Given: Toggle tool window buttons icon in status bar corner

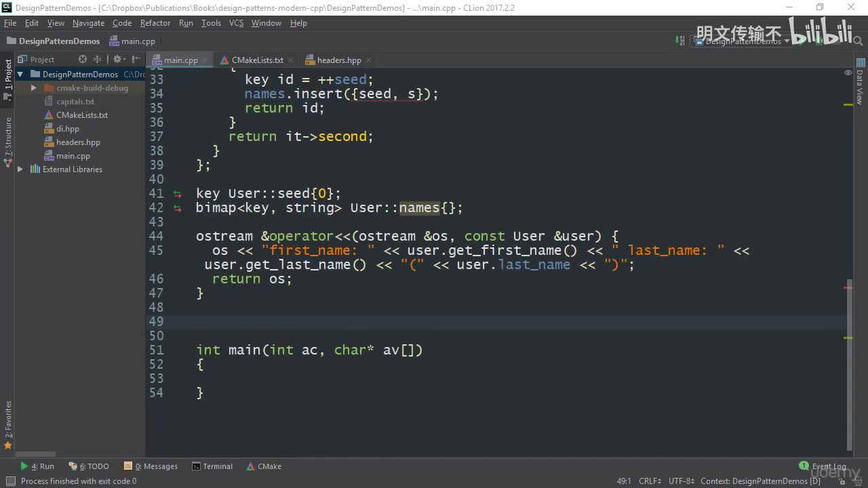Looking at the screenshot, I should [10, 481].
